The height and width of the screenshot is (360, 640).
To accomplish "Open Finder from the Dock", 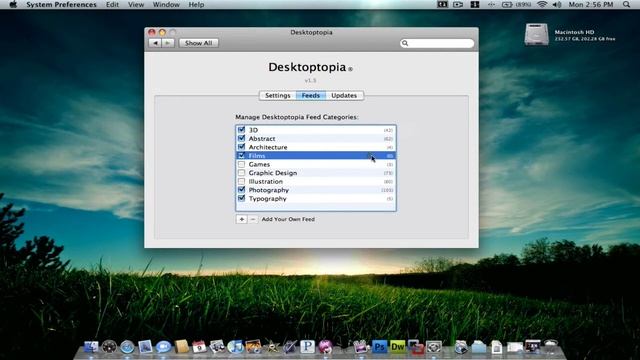I will tap(91, 347).
